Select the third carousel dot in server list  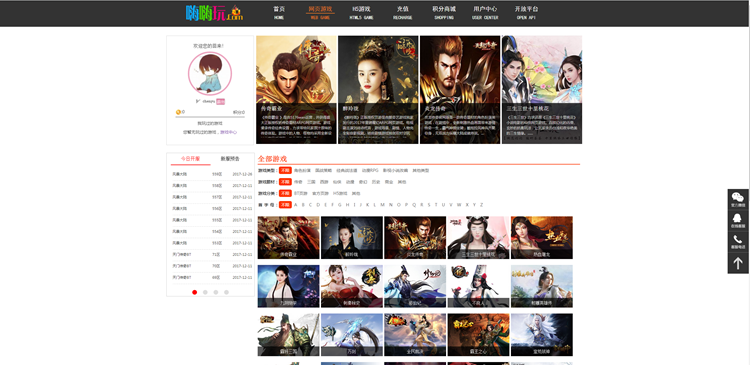tap(216, 292)
